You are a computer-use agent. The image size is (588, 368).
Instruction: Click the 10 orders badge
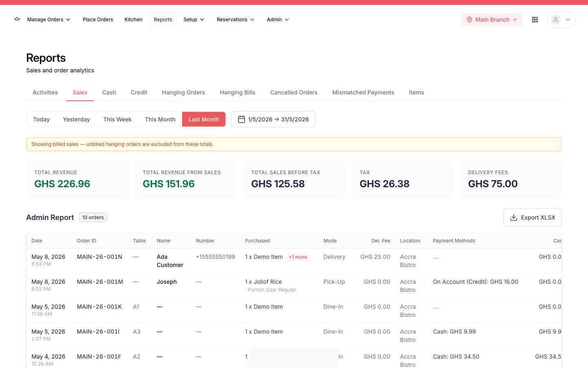click(x=93, y=218)
